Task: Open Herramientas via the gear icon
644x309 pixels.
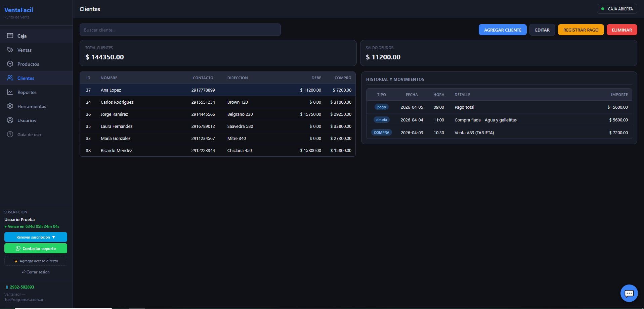Action: pyautogui.click(x=10, y=106)
